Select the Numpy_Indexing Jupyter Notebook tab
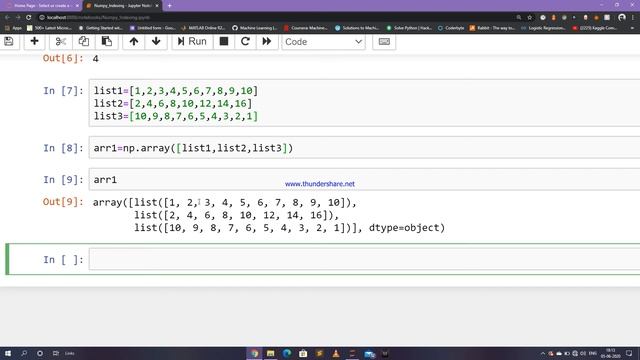The height and width of the screenshot is (360, 640). point(122,6)
